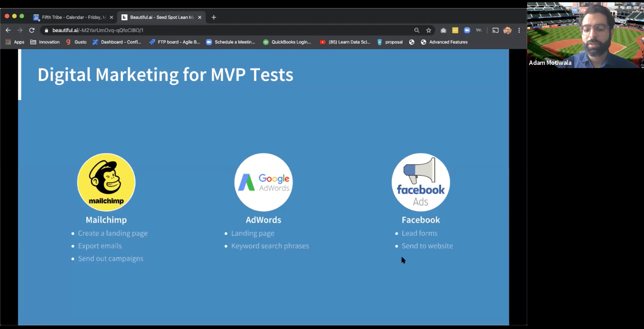Open QuickBooks Login bookmark
The height and width of the screenshot is (329, 644).
(x=287, y=42)
